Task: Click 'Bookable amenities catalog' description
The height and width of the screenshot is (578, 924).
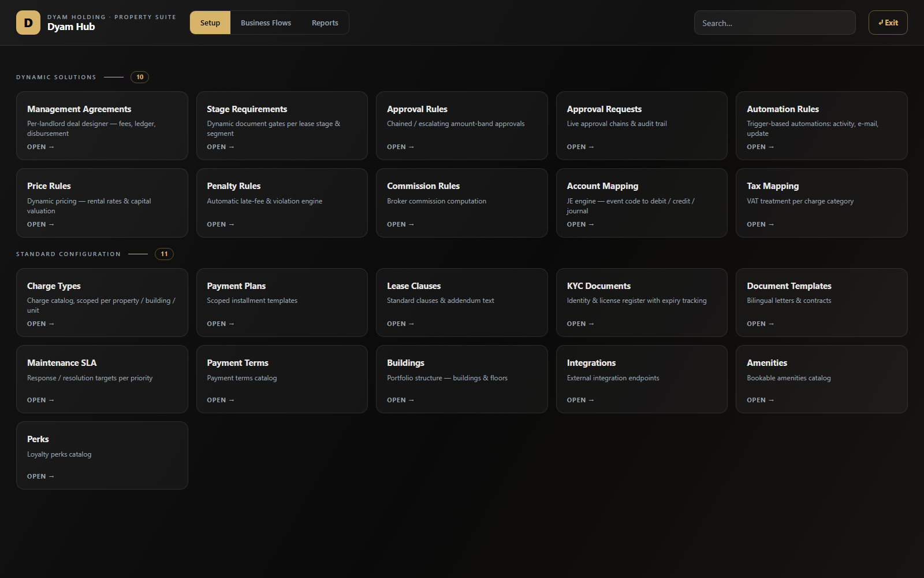Action: [x=789, y=378]
